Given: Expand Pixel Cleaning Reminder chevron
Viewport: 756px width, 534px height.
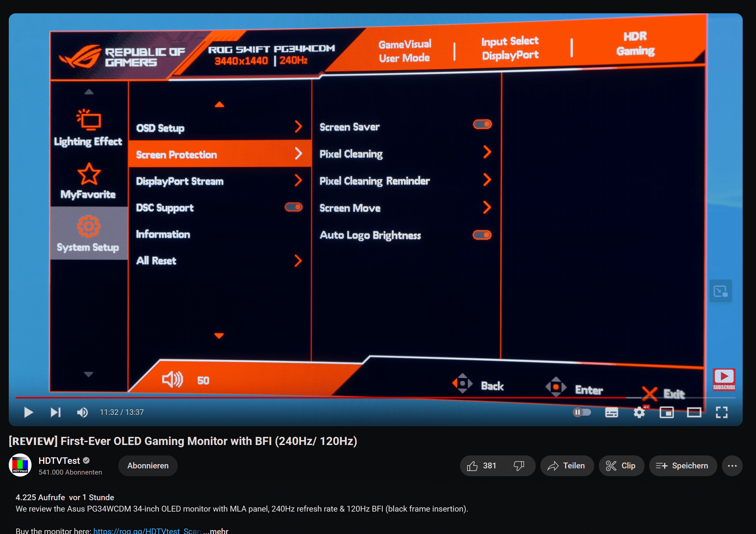Looking at the screenshot, I should click(487, 180).
